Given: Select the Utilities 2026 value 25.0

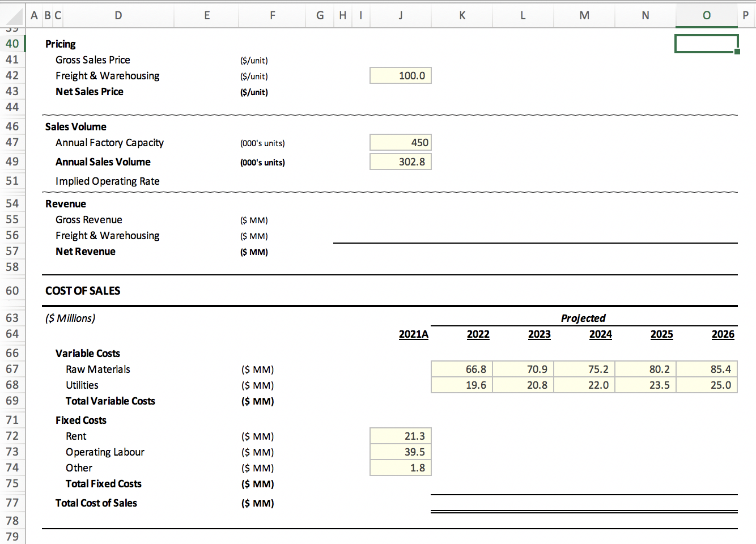Looking at the screenshot, I should coord(706,385).
